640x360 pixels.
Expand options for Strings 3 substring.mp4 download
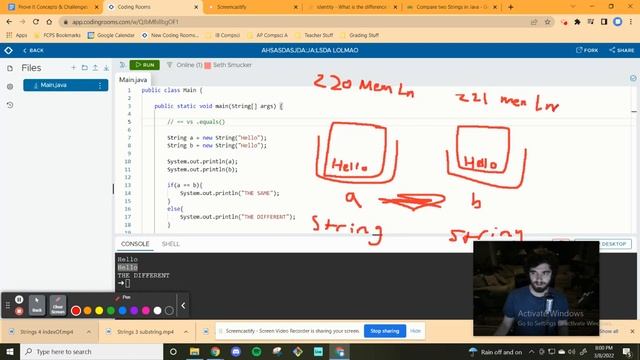[x=186, y=332]
